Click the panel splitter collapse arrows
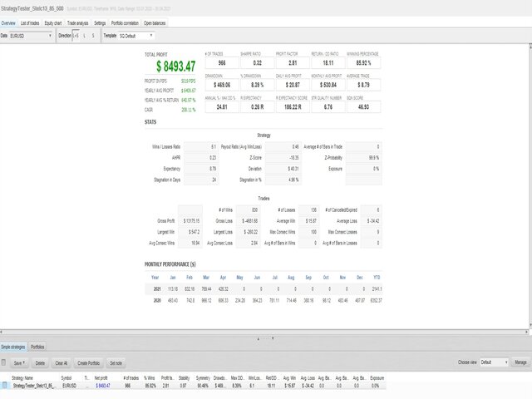Image resolution: width=532 pixels, height=399 pixels. point(265,338)
